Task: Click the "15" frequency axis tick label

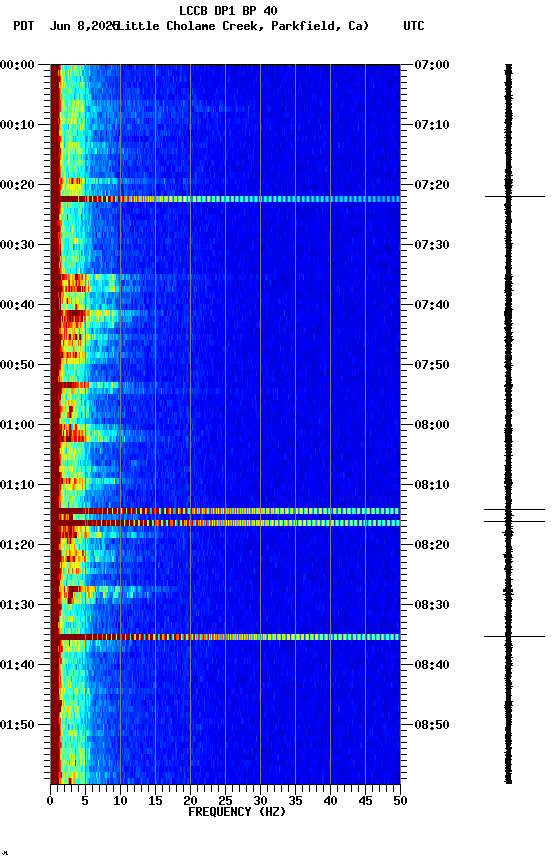Action: point(155,801)
